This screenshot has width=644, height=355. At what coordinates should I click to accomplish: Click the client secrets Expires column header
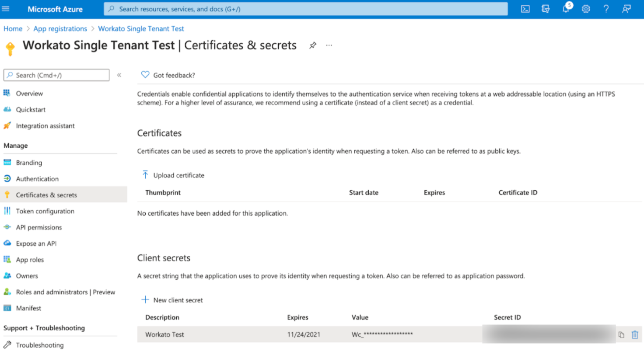click(x=297, y=317)
